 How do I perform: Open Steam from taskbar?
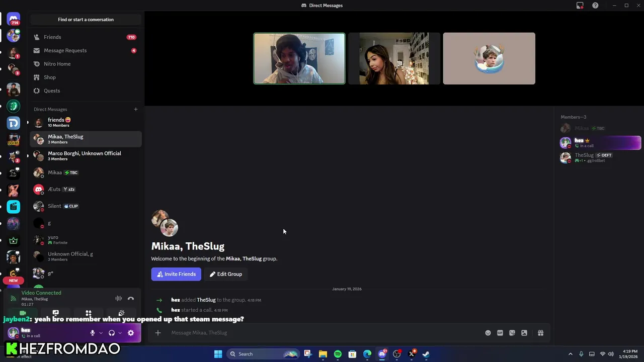point(426,354)
